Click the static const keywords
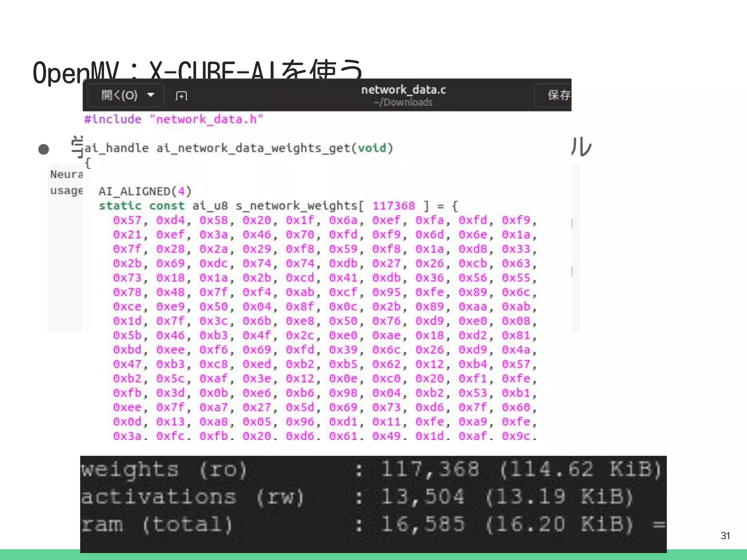 [x=142, y=206]
